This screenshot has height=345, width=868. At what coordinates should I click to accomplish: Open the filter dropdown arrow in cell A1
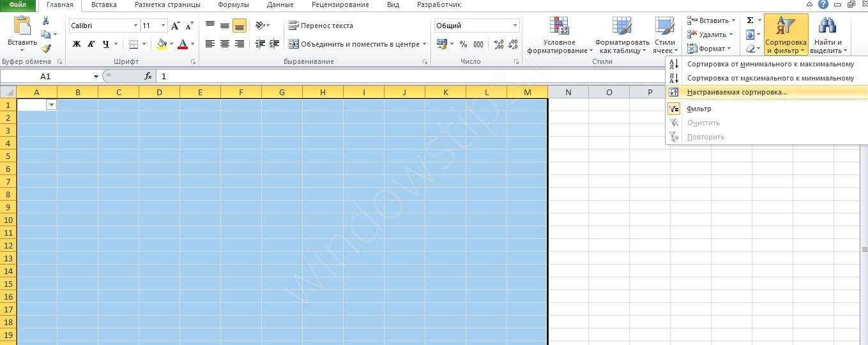51,105
